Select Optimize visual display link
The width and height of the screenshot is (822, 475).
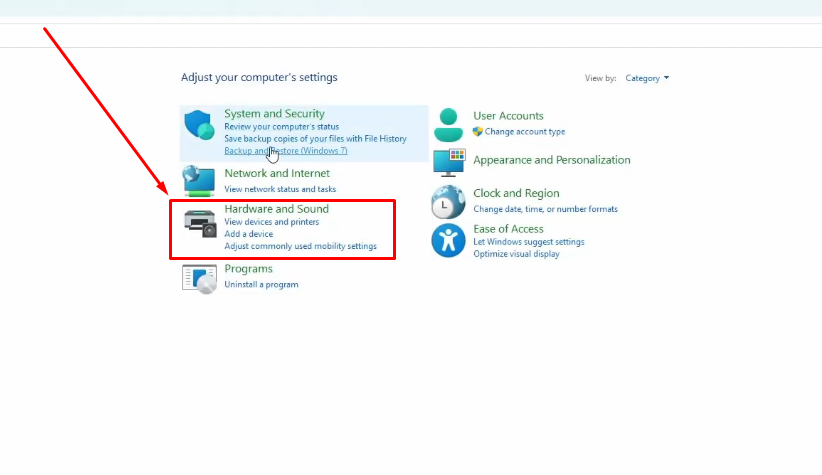click(x=516, y=254)
